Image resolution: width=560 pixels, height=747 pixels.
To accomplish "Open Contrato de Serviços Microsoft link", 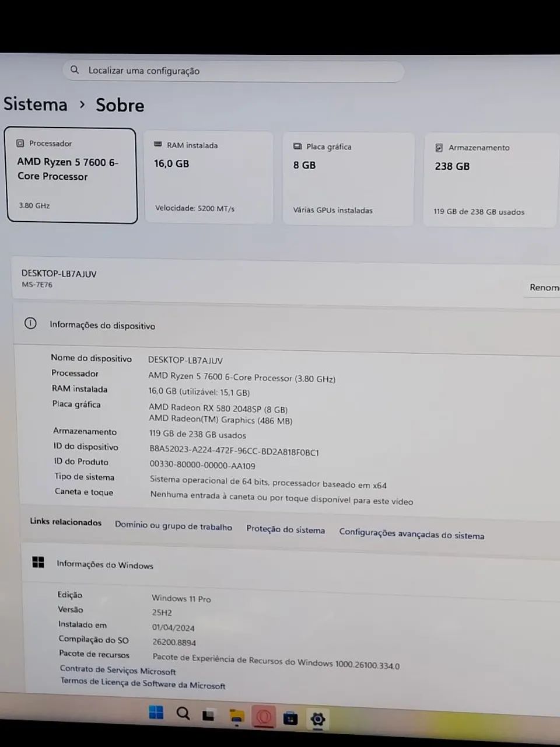I will tap(117, 670).
